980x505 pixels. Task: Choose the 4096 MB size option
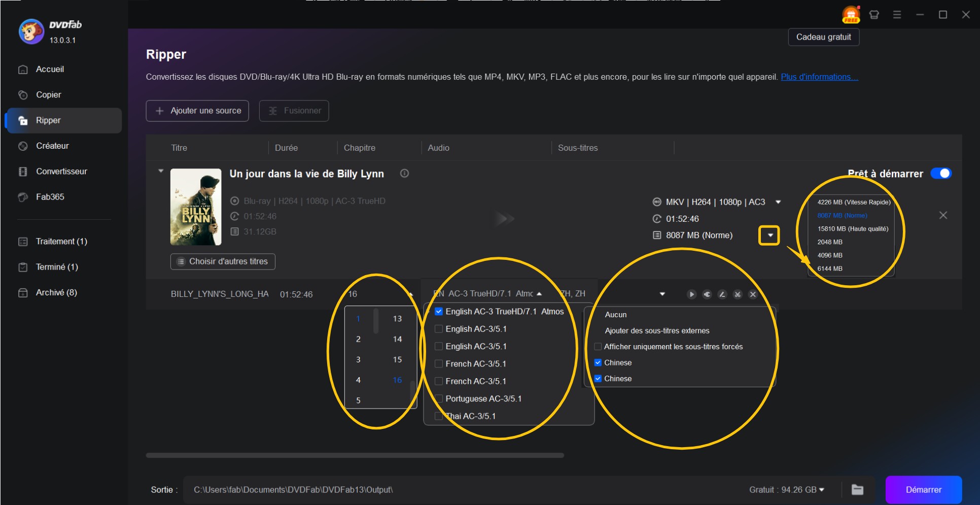[x=829, y=255]
